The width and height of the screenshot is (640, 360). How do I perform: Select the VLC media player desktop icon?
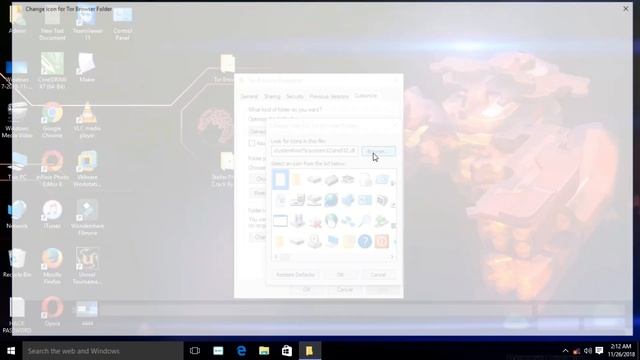click(87, 120)
